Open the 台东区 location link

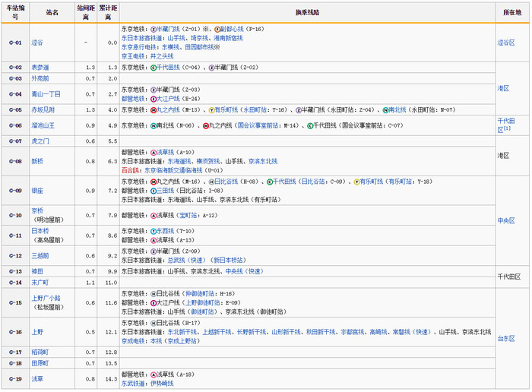click(506, 339)
